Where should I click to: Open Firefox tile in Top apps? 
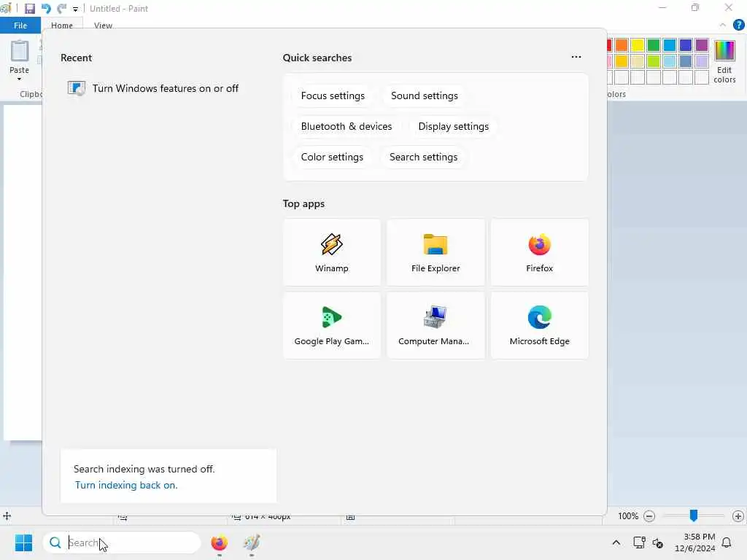click(539, 252)
